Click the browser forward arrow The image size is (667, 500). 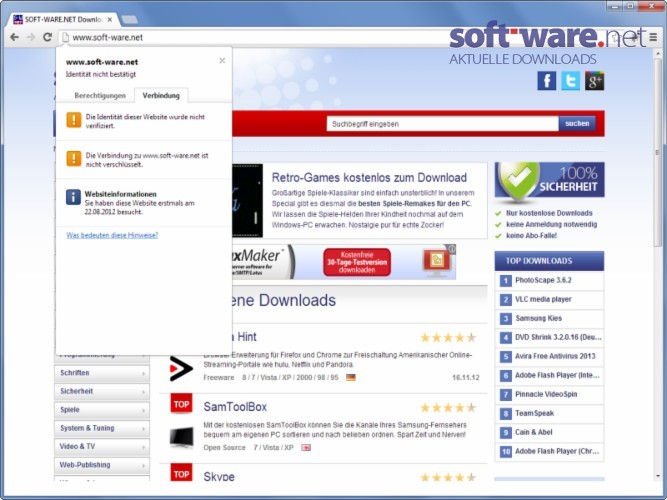31,37
